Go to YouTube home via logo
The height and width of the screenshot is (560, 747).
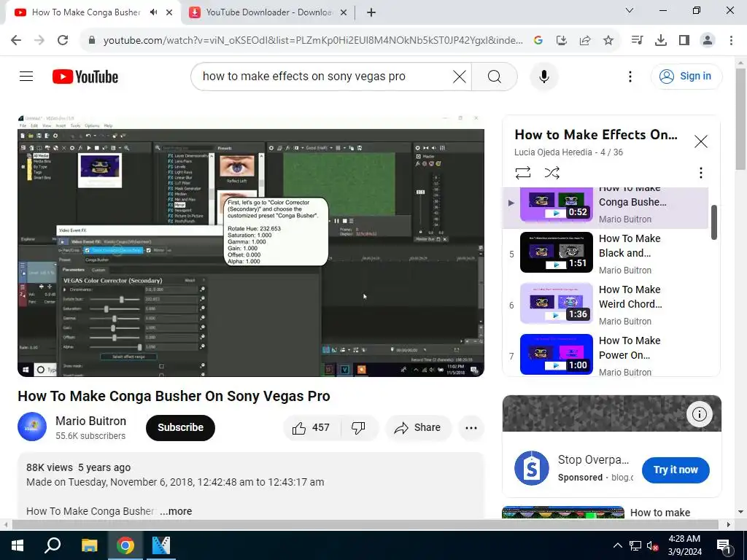(x=85, y=77)
